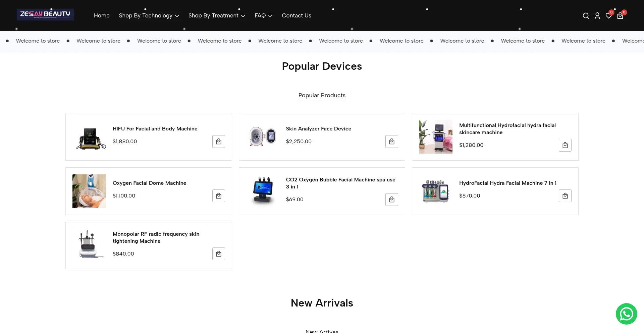The height and width of the screenshot is (333, 644).
Task: Click the Zesay Beauty logo
Action: 45,14
